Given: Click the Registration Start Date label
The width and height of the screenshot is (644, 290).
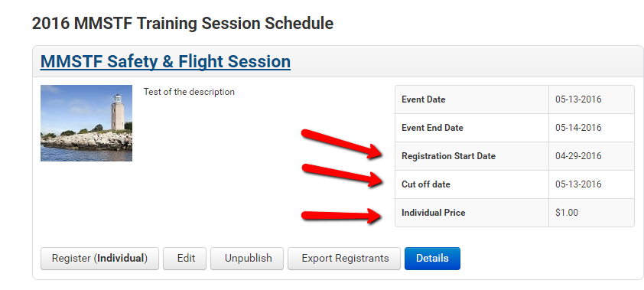Looking at the screenshot, I should (x=448, y=156).
